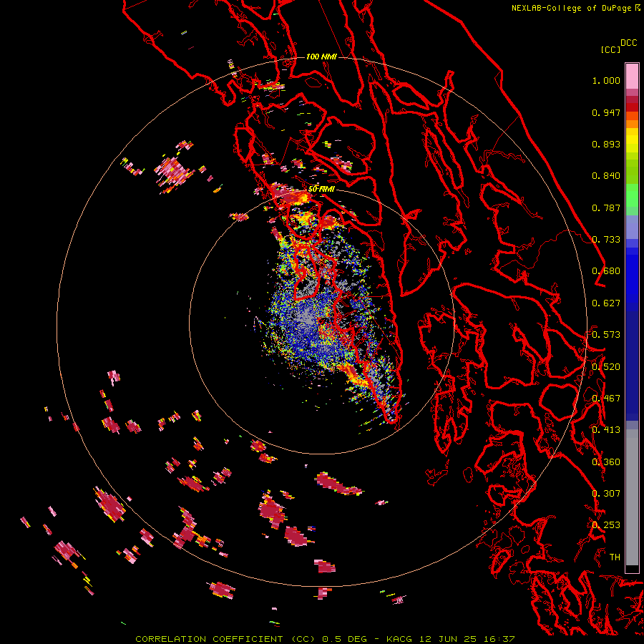
Task: Click the 50 NMI range ring label
Action: (321, 190)
